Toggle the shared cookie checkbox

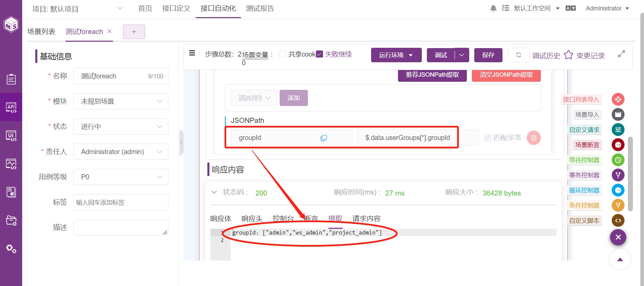pos(283,54)
